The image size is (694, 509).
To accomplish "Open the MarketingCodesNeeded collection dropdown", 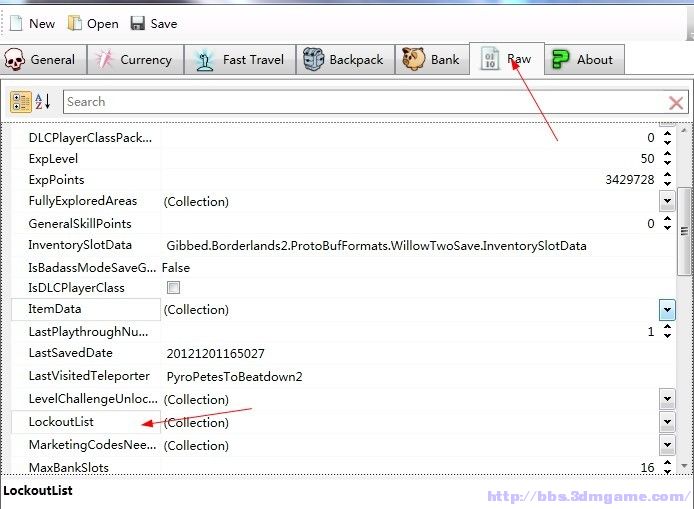I will (x=667, y=445).
